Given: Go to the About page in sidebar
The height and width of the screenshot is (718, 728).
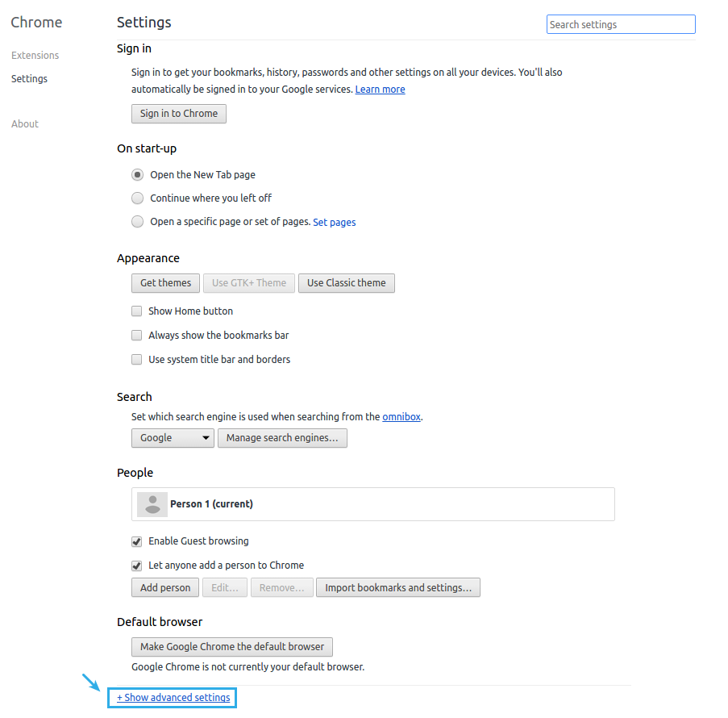Looking at the screenshot, I should [x=25, y=124].
